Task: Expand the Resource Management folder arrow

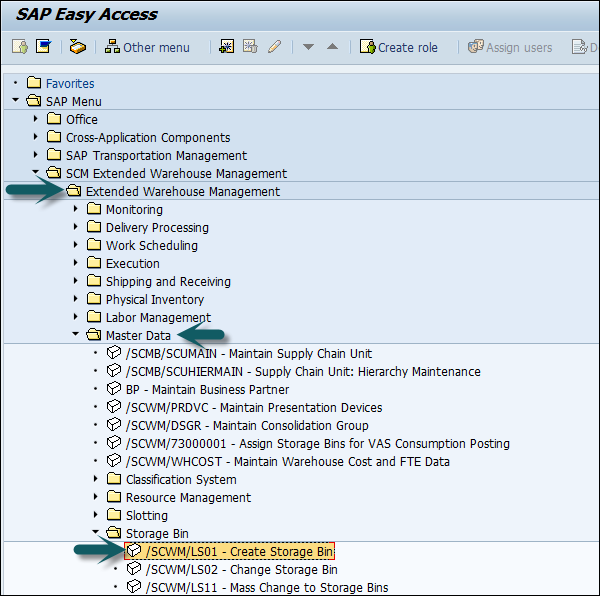Action: [96, 497]
